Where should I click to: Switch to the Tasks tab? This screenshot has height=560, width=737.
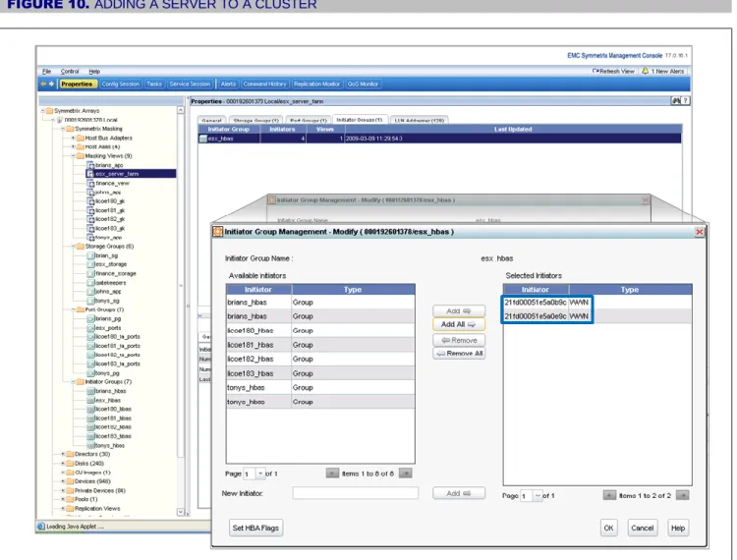(x=154, y=84)
